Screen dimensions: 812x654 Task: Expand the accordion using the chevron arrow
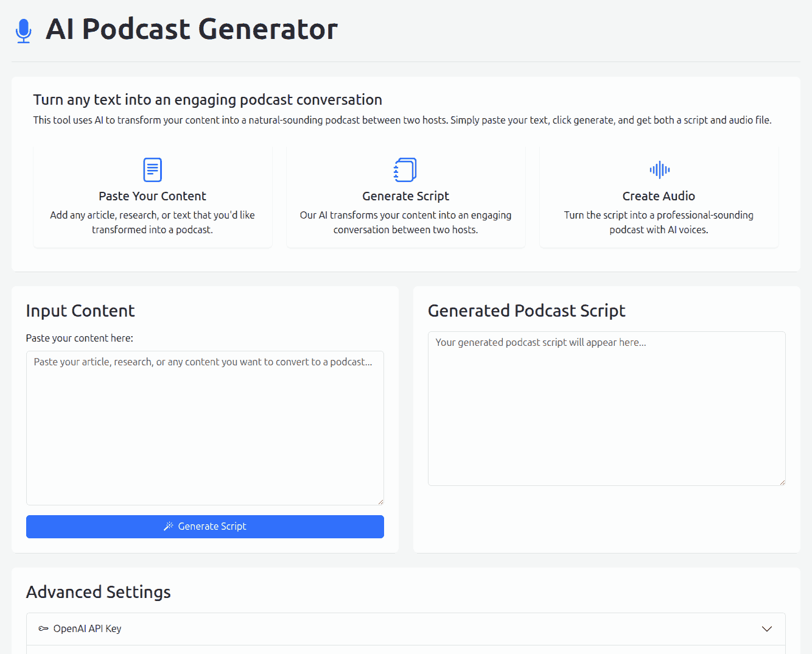pyautogui.click(x=767, y=628)
